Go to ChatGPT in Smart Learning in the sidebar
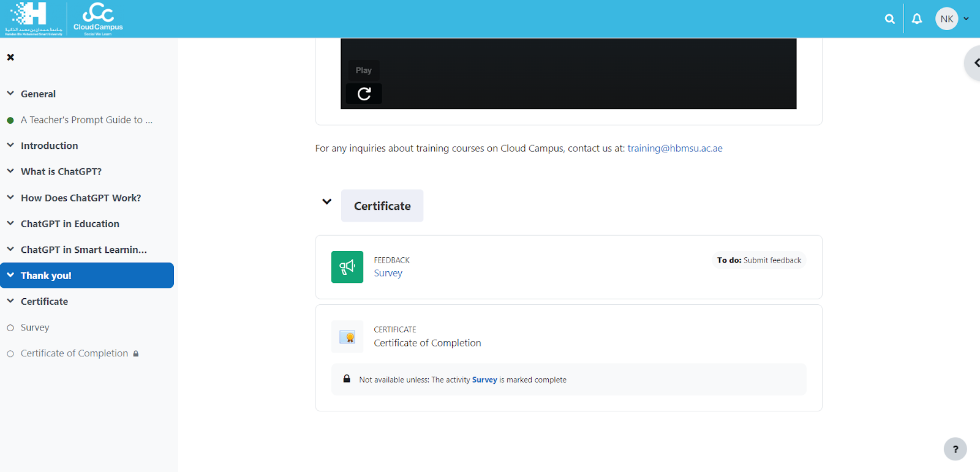Viewport: 980px width, 472px height. (84, 250)
